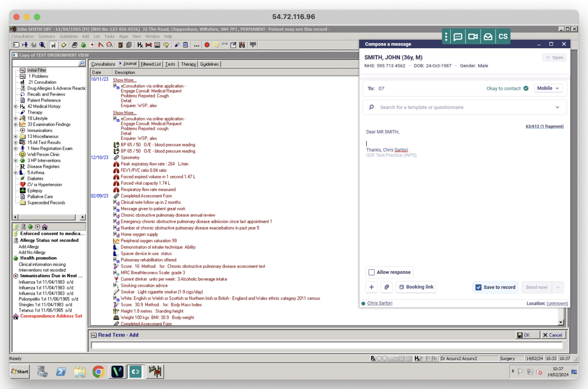Screen dimensions: 588x389
Task: Click the Read Term Add input field
Action: [x=326, y=346]
